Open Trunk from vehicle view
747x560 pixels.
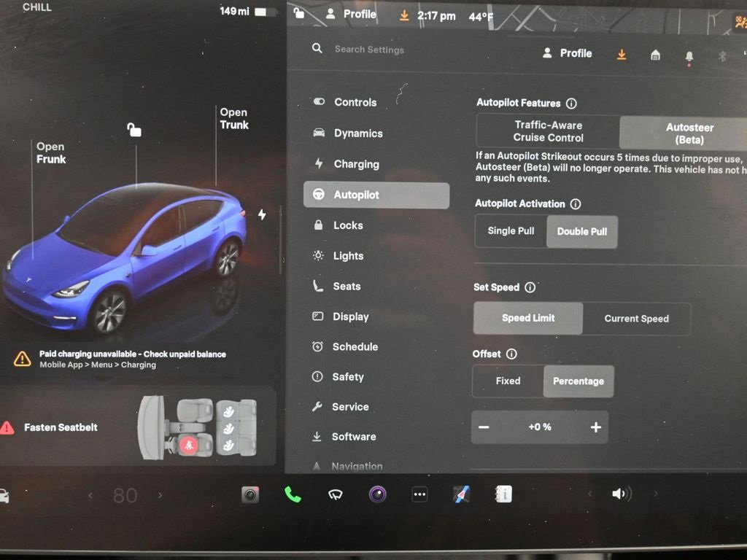coord(233,119)
